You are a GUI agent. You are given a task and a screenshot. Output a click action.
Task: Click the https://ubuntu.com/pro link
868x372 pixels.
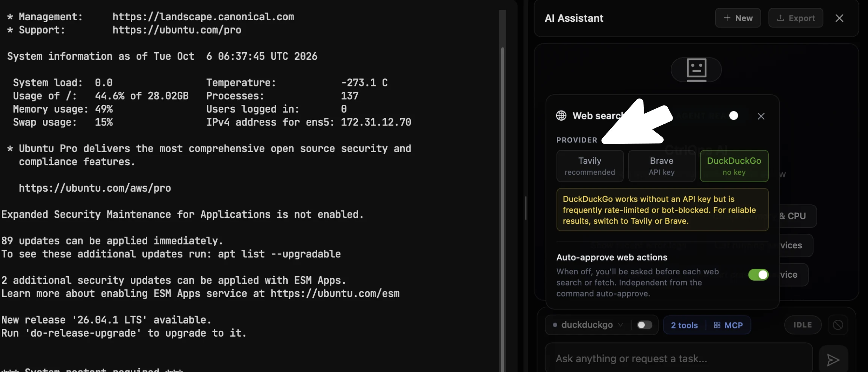click(177, 30)
